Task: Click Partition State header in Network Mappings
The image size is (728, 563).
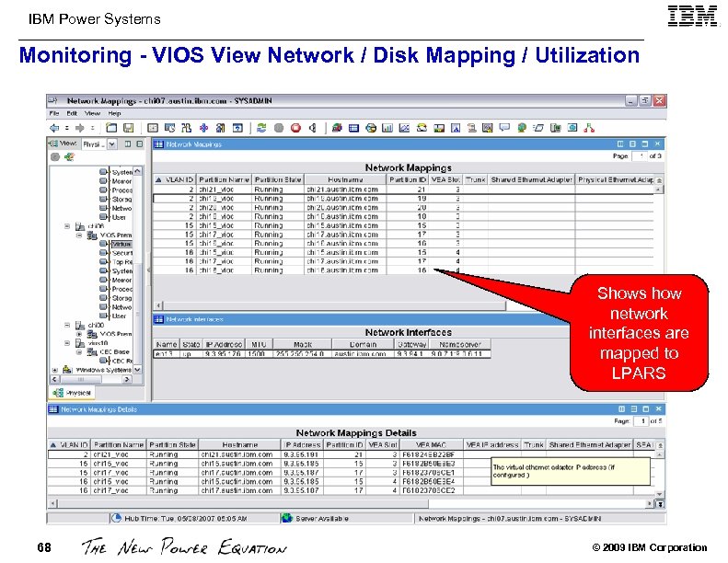Action: [278, 179]
